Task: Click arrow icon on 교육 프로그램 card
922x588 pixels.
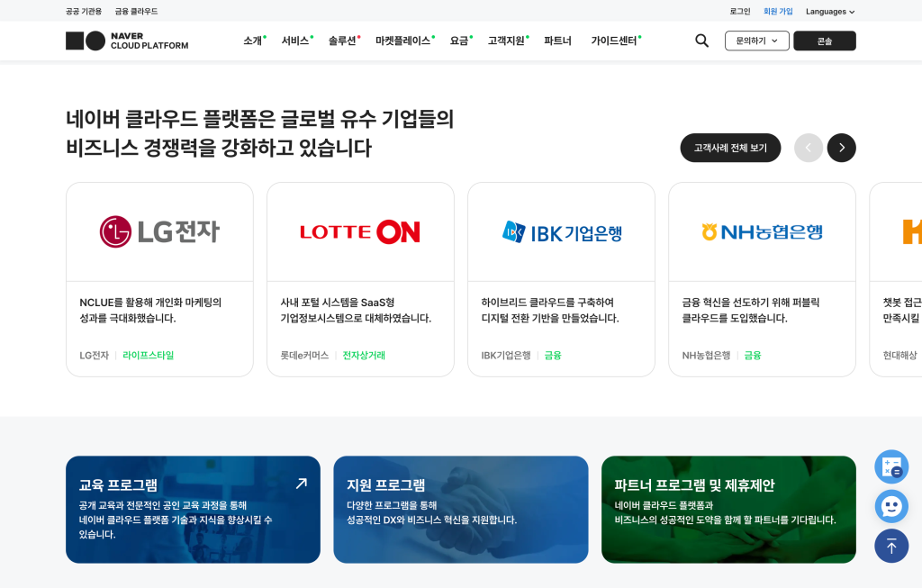Action: pyautogui.click(x=302, y=484)
